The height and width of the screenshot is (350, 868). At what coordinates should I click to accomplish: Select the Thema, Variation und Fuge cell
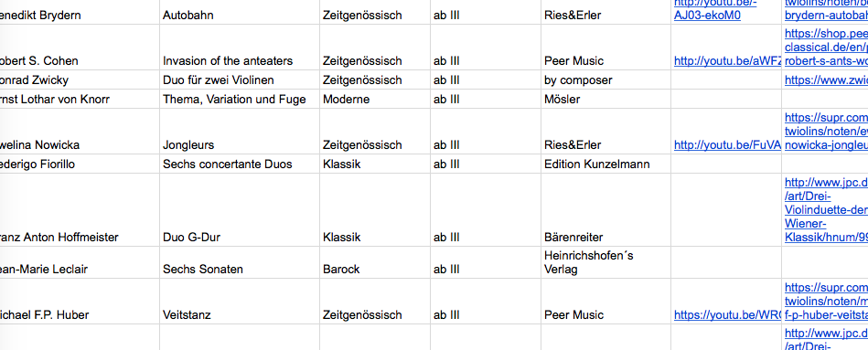click(240, 99)
